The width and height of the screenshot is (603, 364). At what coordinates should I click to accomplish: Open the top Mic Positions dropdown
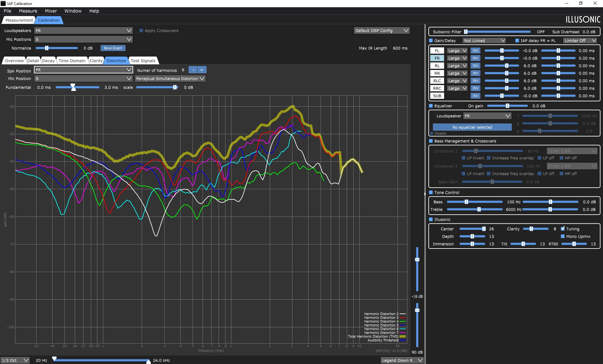(x=84, y=39)
